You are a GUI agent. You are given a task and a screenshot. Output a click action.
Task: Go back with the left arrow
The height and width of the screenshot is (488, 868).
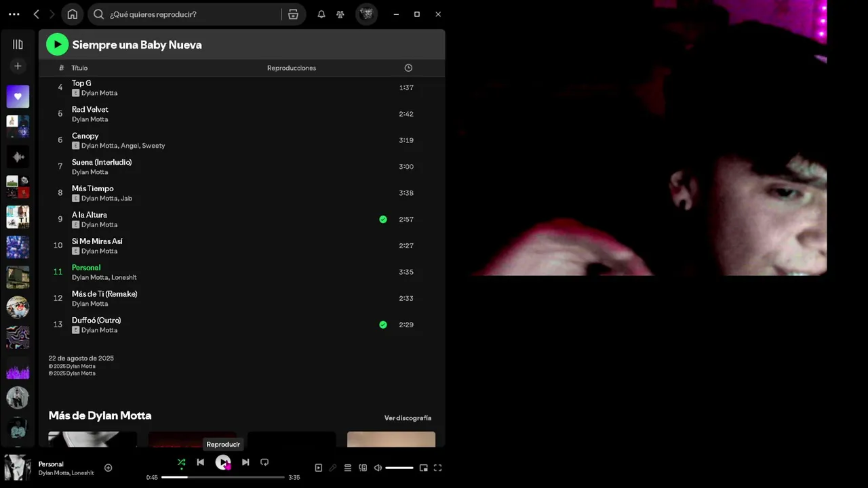point(37,14)
